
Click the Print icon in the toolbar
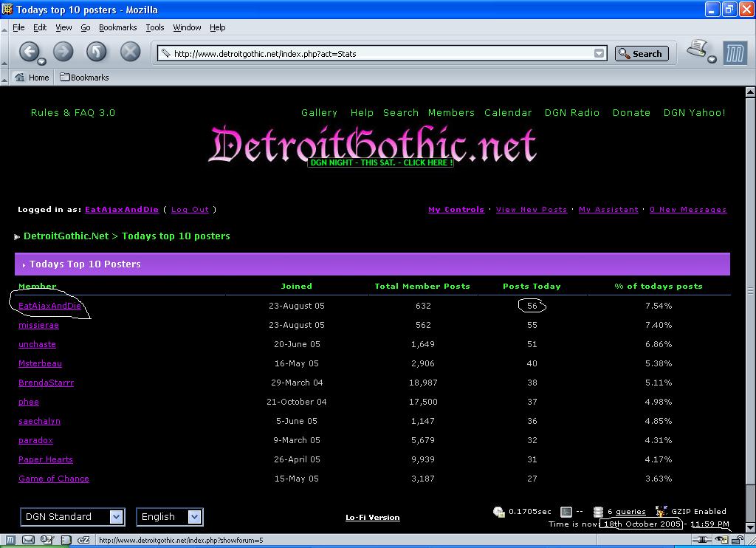point(698,50)
